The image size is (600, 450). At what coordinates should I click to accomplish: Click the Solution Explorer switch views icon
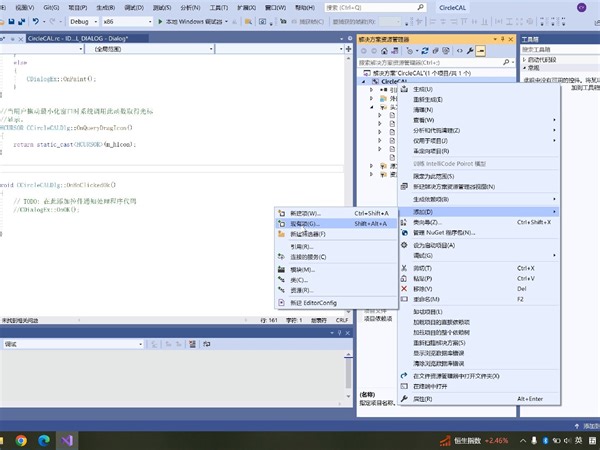tap(395, 51)
